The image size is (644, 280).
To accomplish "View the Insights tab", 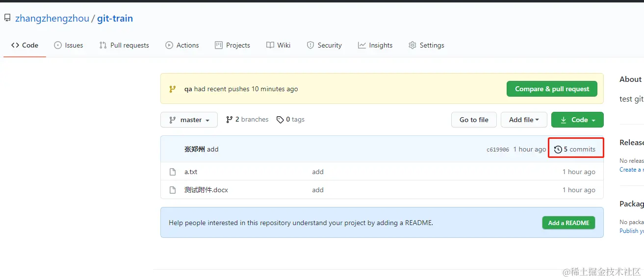I will pyautogui.click(x=375, y=45).
